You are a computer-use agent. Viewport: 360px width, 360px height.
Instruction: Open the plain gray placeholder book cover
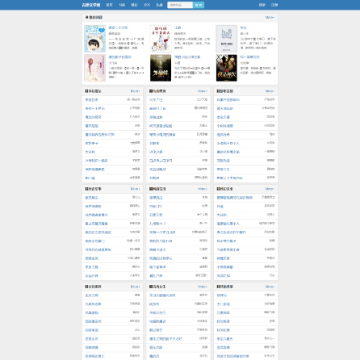click(226, 39)
